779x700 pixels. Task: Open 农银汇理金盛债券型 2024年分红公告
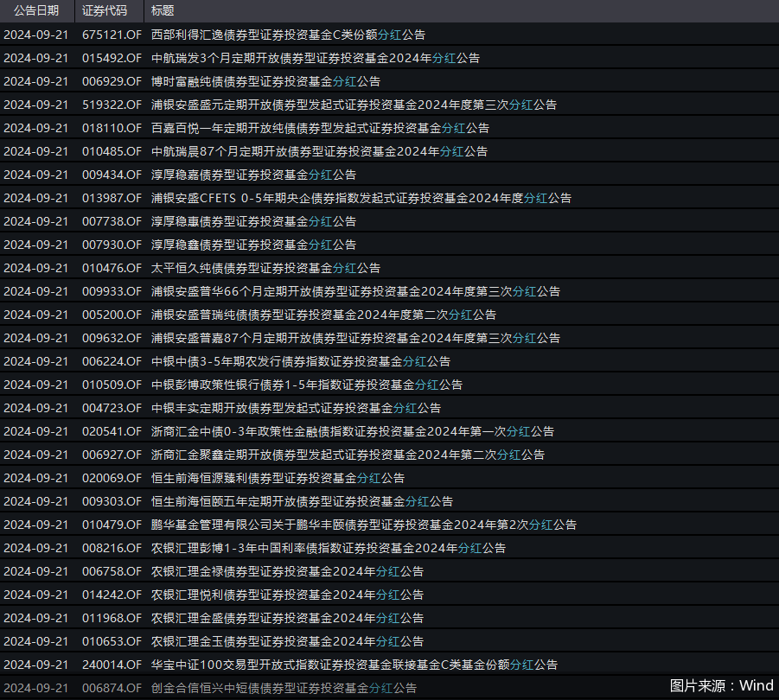point(287,618)
